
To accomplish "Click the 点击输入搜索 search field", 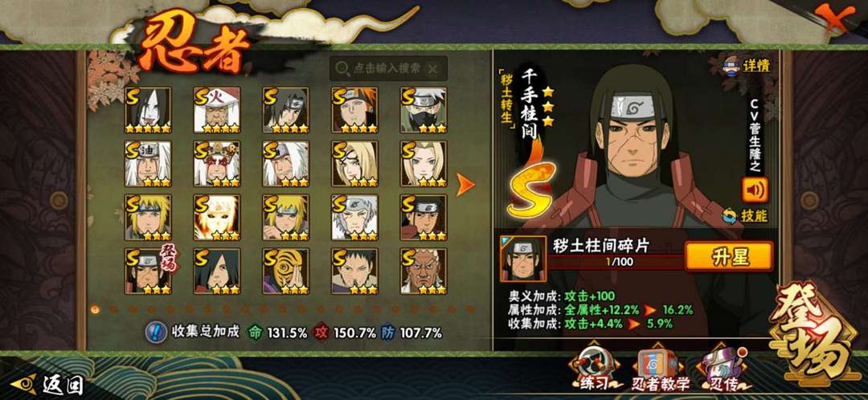I will pos(388,68).
